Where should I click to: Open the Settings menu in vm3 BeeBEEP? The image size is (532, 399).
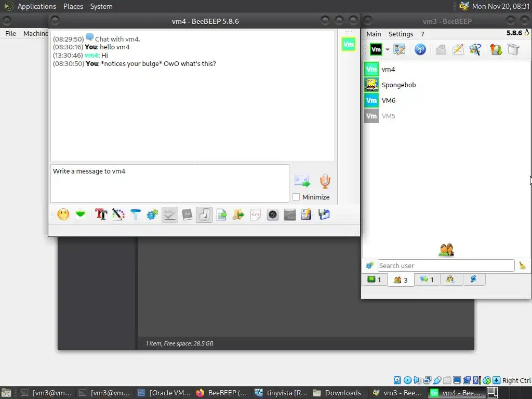401,34
